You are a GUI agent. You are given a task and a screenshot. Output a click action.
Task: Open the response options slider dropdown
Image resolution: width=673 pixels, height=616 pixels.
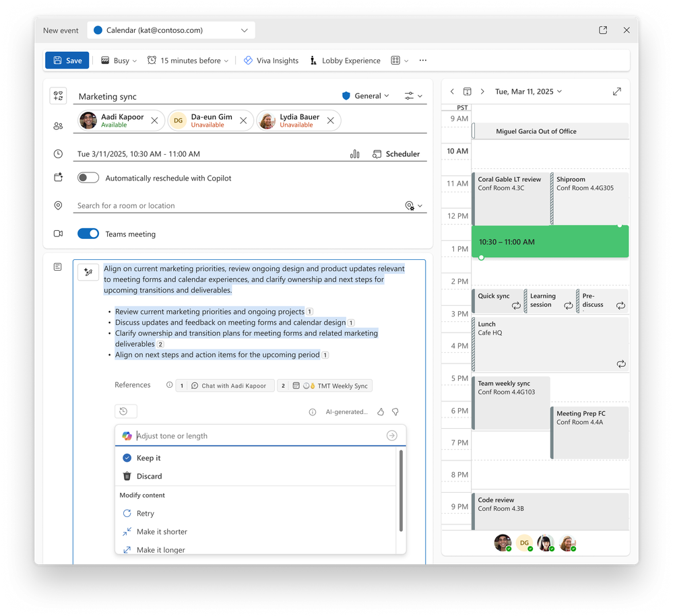coord(414,96)
